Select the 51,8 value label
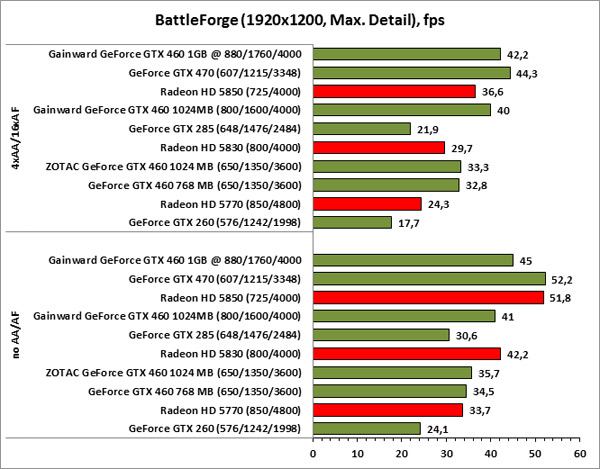The height and width of the screenshot is (469, 600). pyautogui.click(x=561, y=298)
